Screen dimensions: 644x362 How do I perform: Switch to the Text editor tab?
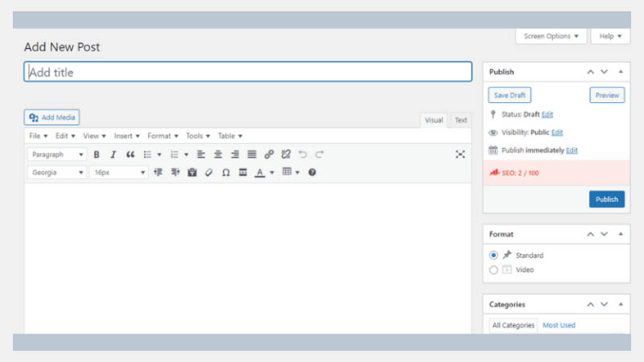[x=460, y=120]
